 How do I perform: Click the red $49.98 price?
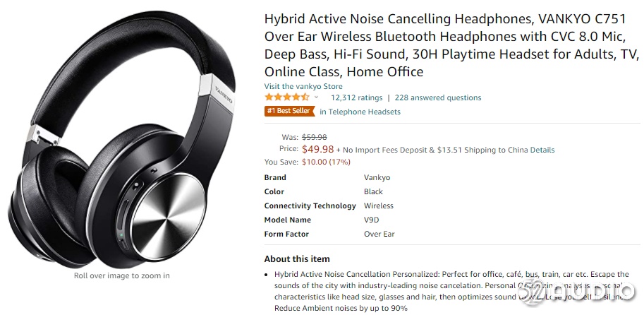[x=317, y=149]
